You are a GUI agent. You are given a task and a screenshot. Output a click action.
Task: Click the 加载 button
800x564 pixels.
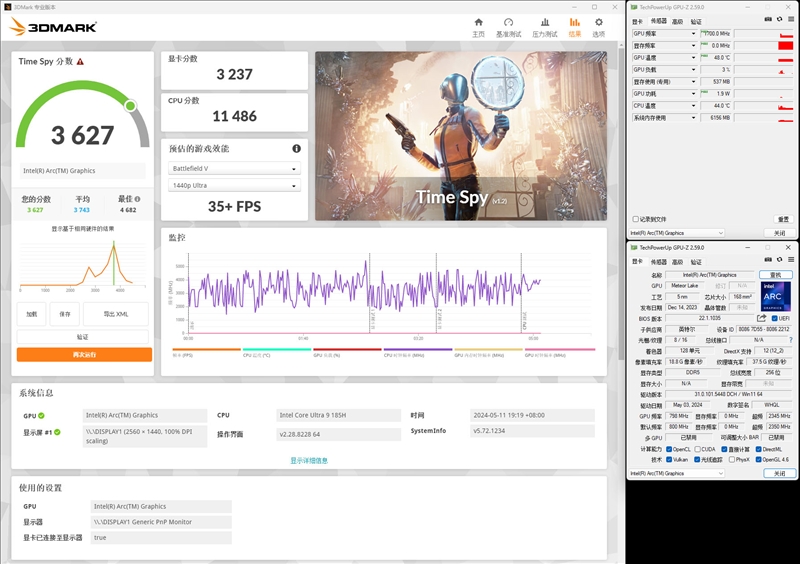(x=32, y=314)
